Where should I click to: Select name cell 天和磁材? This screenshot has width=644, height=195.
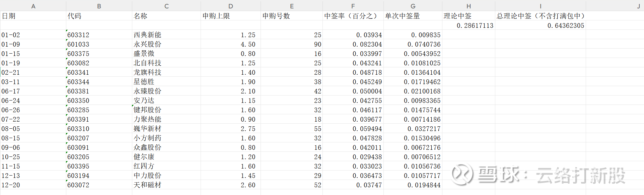tap(166, 185)
